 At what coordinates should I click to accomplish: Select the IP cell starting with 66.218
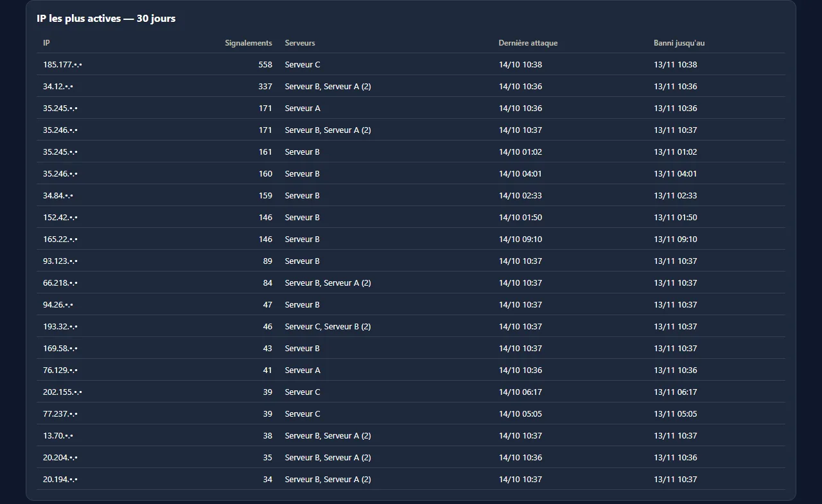pyautogui.click(x=60, y=283)
